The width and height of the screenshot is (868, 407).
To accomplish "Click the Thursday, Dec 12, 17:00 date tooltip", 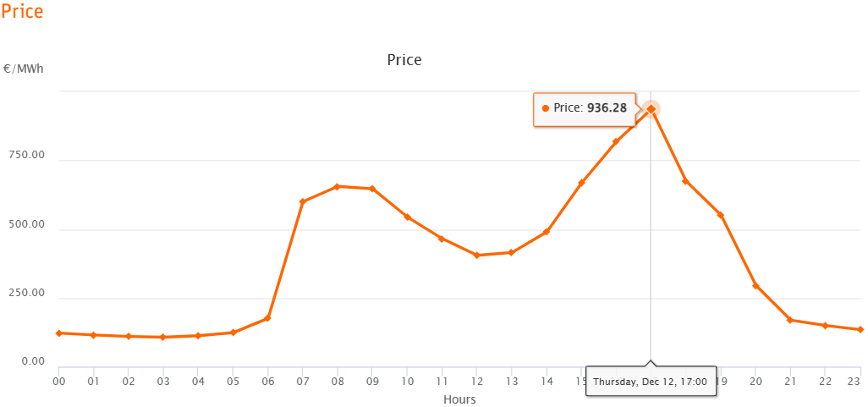I will tap(651, 382).
